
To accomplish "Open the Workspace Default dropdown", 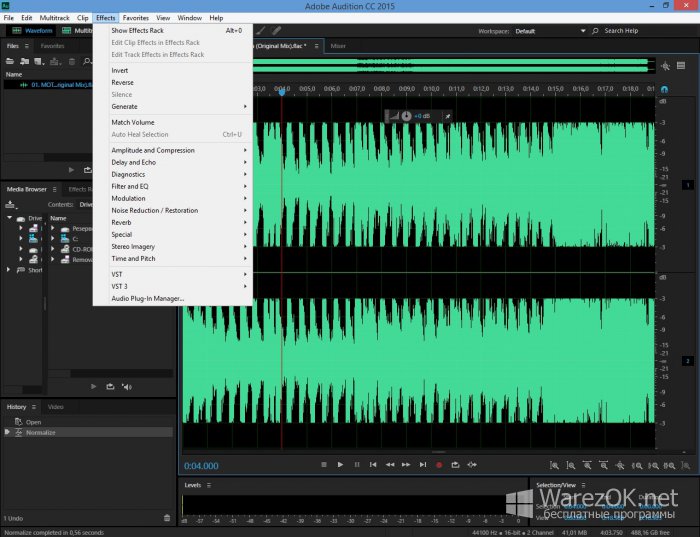I will click(x=550, y=31).
